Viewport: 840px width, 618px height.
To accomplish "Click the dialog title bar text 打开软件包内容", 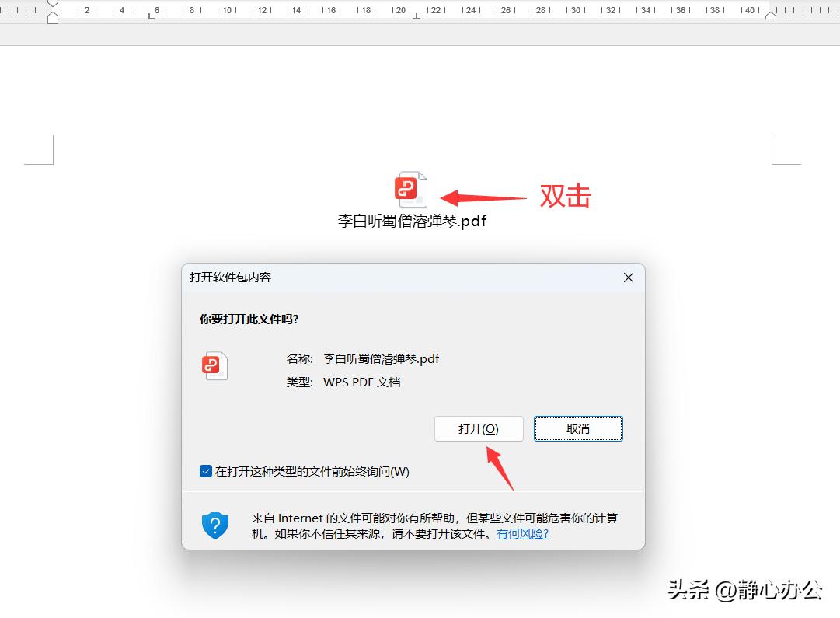I will click(230, 278).
